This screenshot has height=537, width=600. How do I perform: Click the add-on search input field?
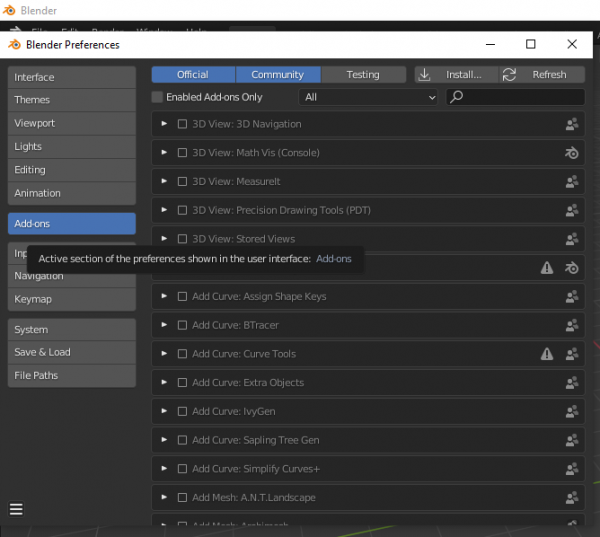pos(515,97)
